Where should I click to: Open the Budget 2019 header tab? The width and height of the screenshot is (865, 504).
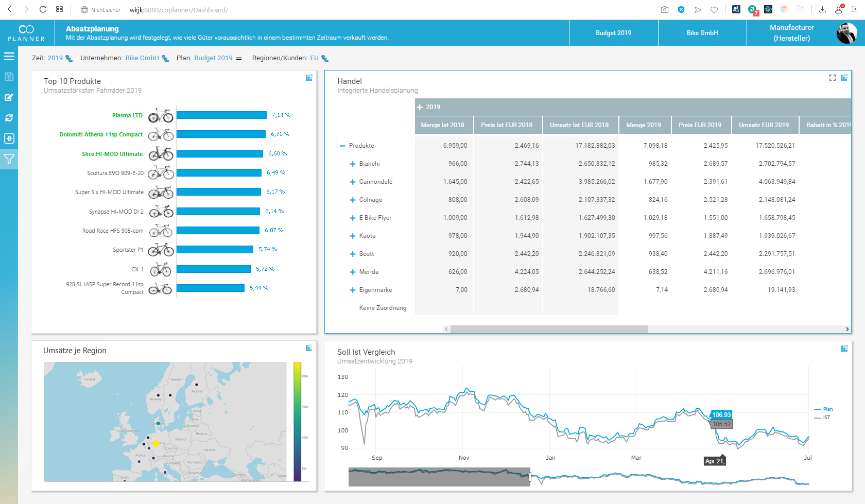[x=613, y=32]
